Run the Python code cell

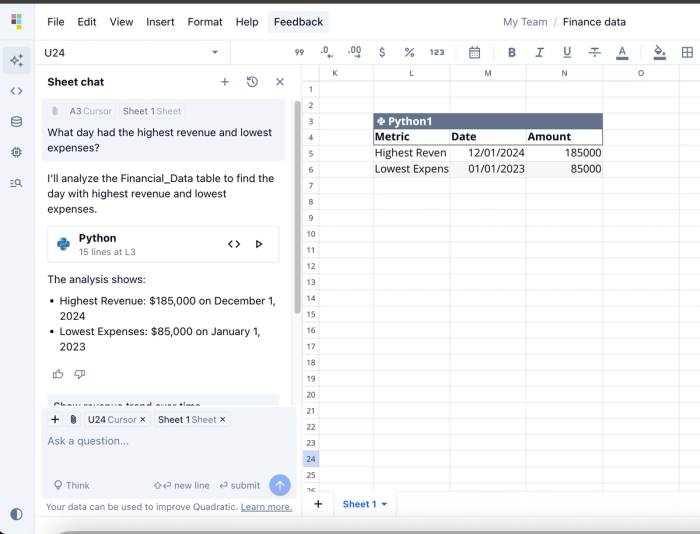[x=259, y=244]
